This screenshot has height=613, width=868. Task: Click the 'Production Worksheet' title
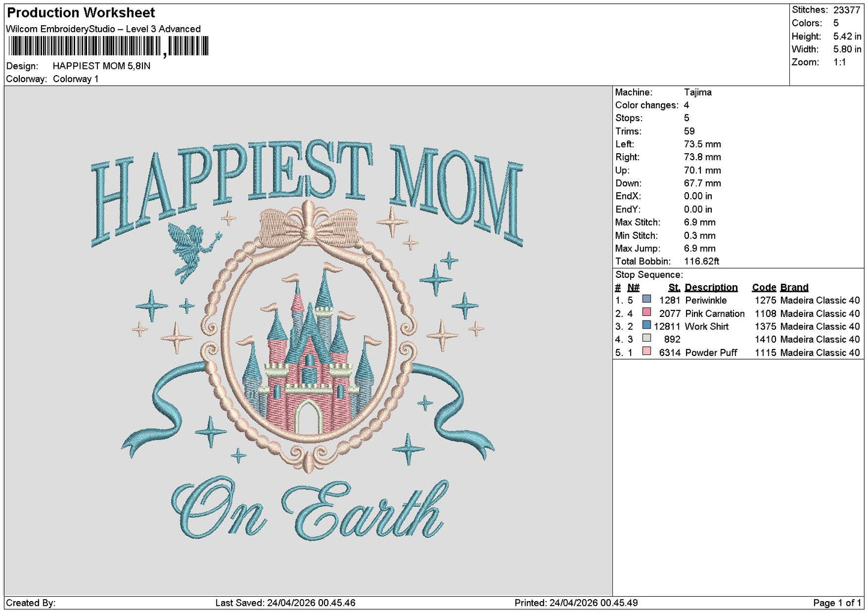tap(80, 13)
